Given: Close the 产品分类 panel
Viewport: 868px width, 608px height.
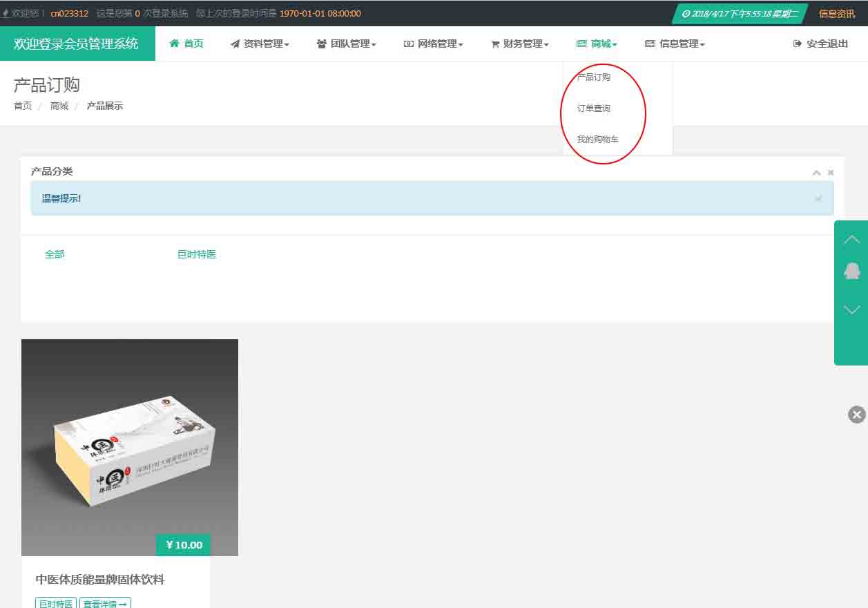Looking at the screenshot, I should [x=831, y=173].
